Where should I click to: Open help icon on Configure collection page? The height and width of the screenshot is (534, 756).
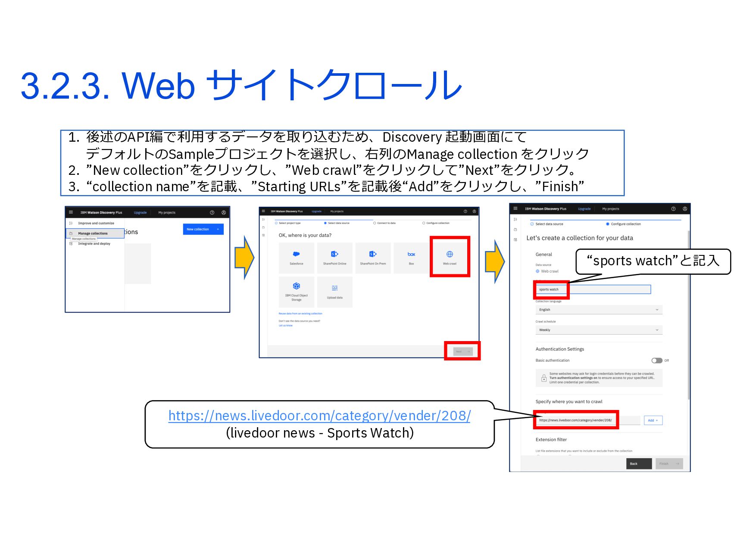tap(673, 209)
